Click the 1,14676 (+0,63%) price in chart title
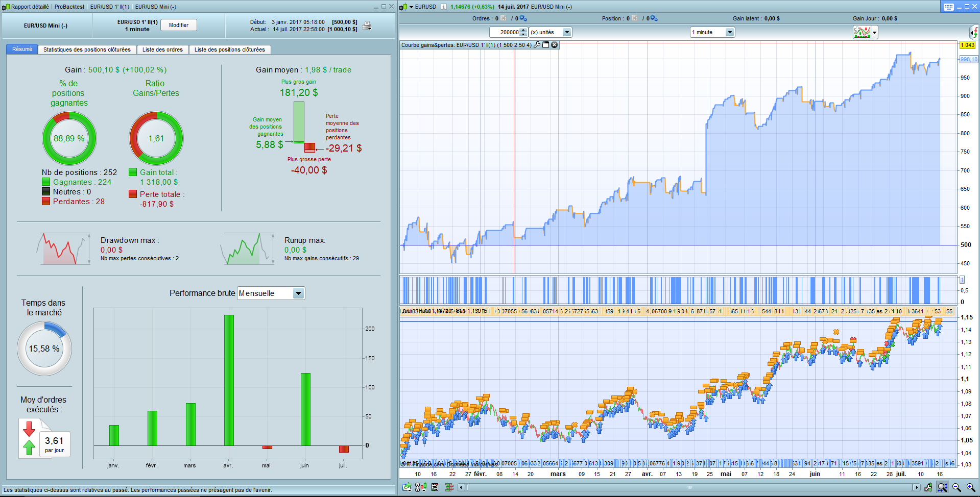The image size is (980, 497). [x=472, y=7]
